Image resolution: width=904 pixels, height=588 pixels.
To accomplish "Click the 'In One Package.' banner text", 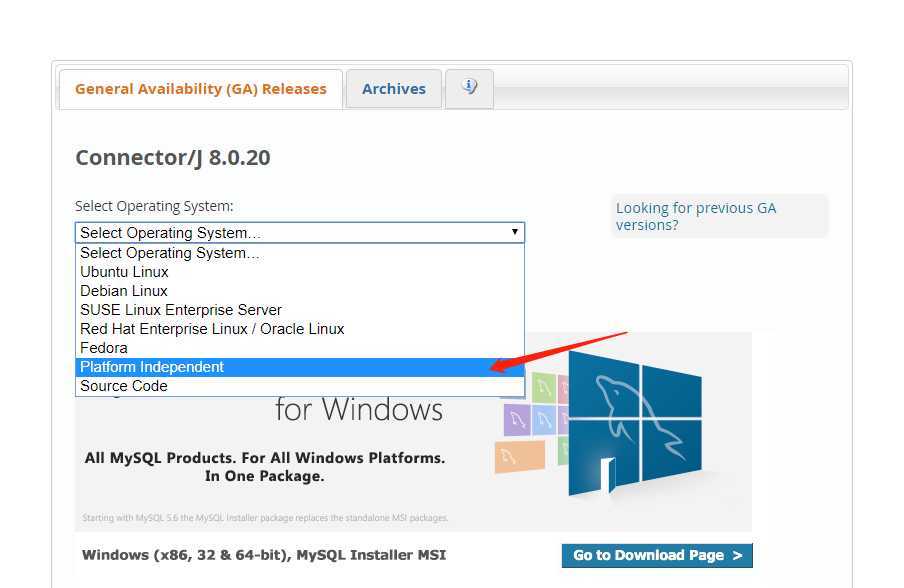I will tap(265, 477).
